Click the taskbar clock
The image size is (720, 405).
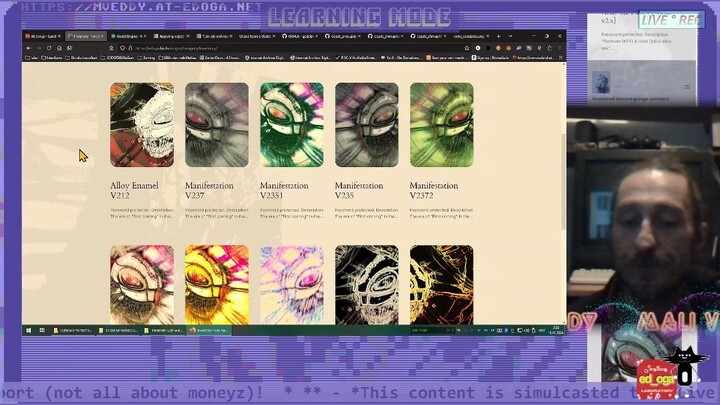pyautogui.click(x=556, y=330)
